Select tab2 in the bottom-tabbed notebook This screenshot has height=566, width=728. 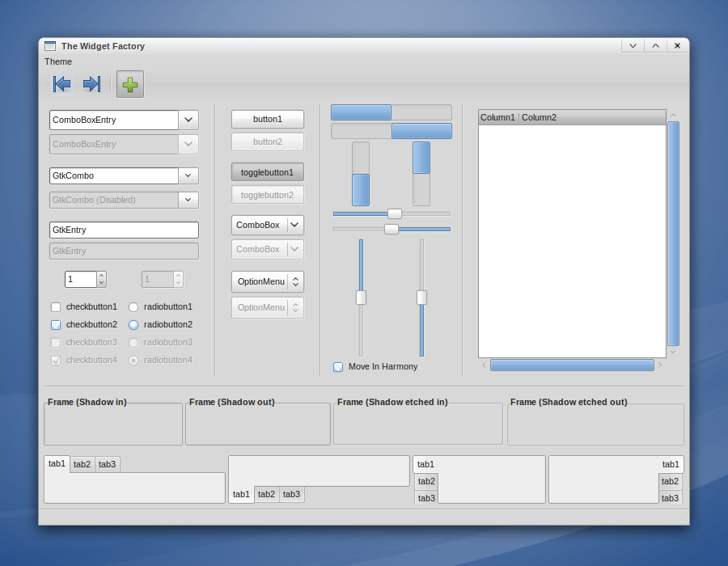pos(266,495)
